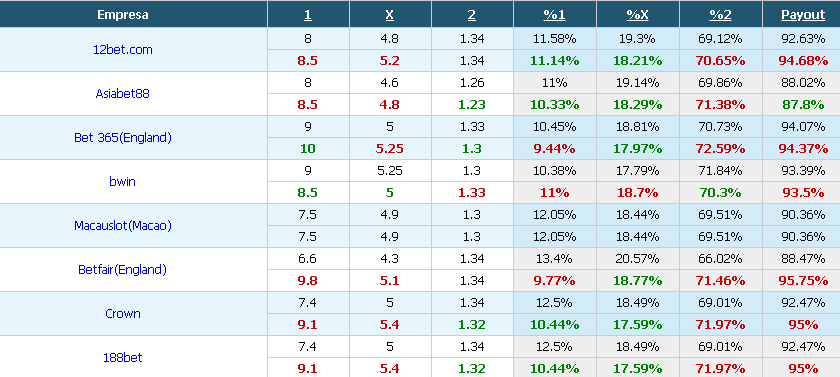Open the 188bet bookmaker link
This screenshot has height=377, width=840.
point(123,357)
